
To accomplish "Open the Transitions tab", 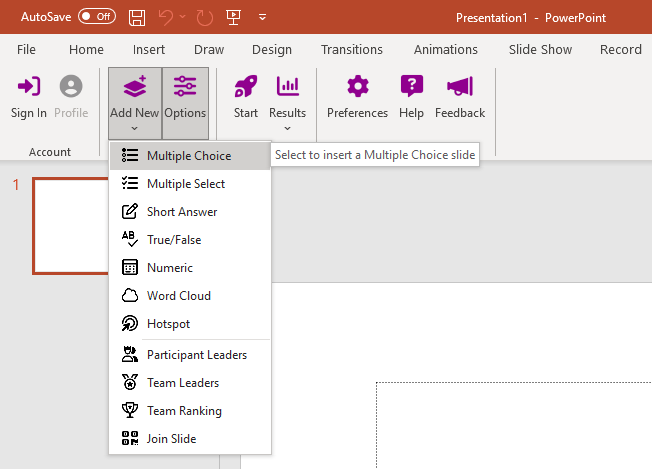I will pyautogui.click(x=352, y=49).
